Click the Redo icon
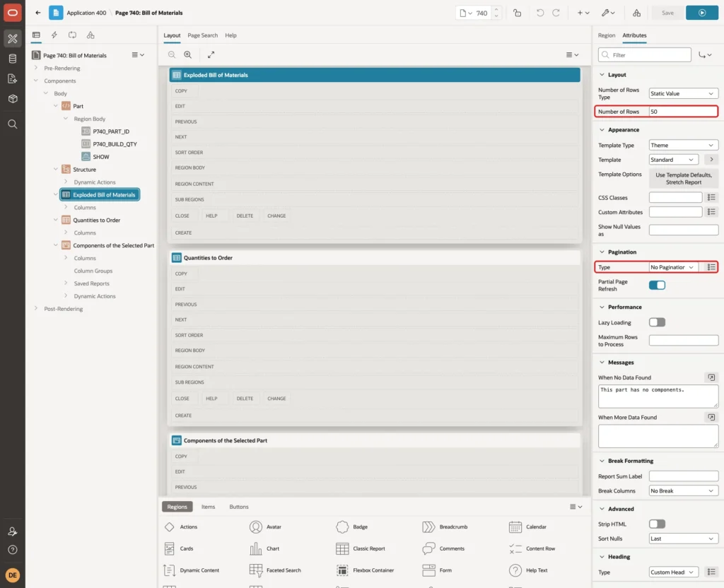 coord(556,13)
